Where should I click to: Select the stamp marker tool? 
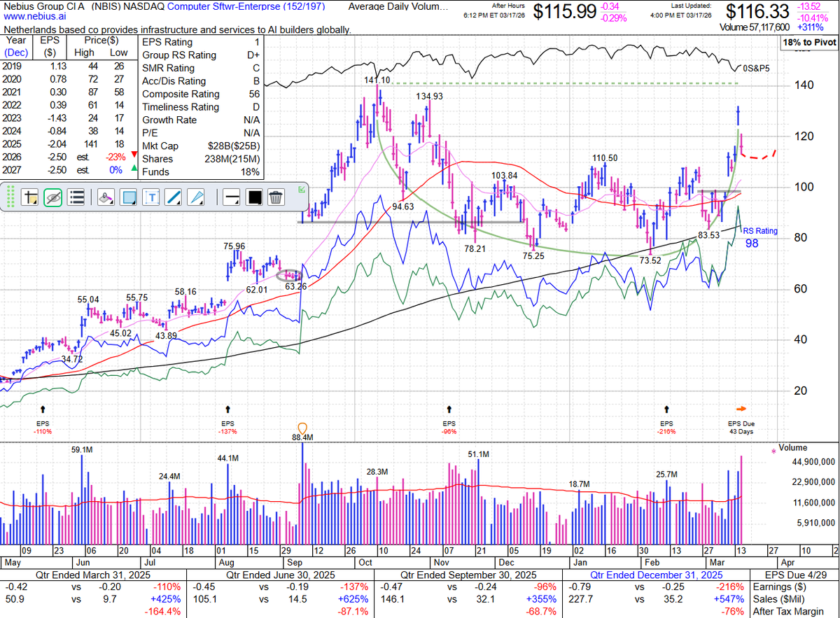(x=104, y=197)
